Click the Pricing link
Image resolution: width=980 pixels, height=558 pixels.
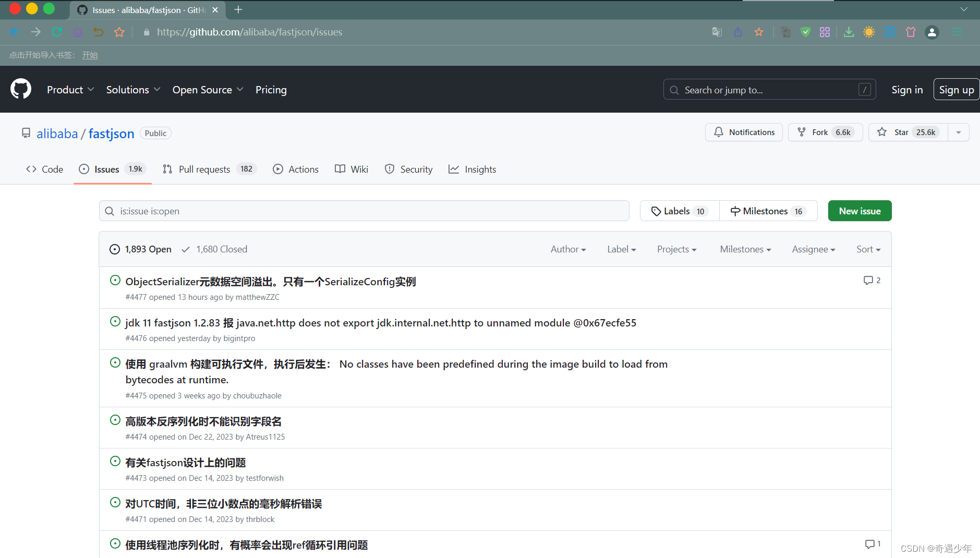click(x=271, y=90)
